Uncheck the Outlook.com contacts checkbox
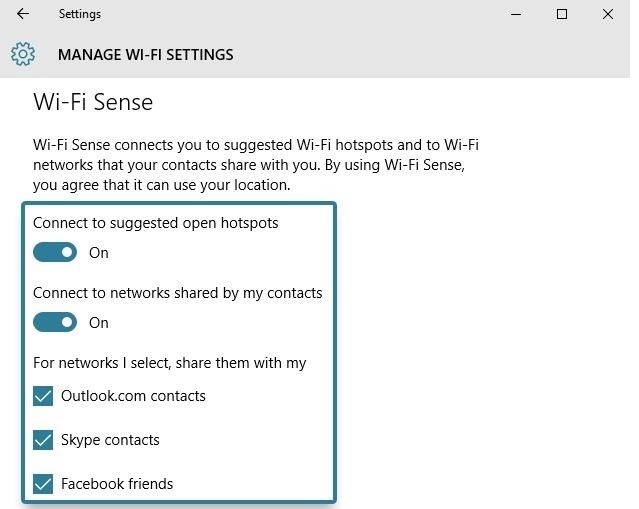This screenshot has height=509, width=639. (x=43, y=396)
